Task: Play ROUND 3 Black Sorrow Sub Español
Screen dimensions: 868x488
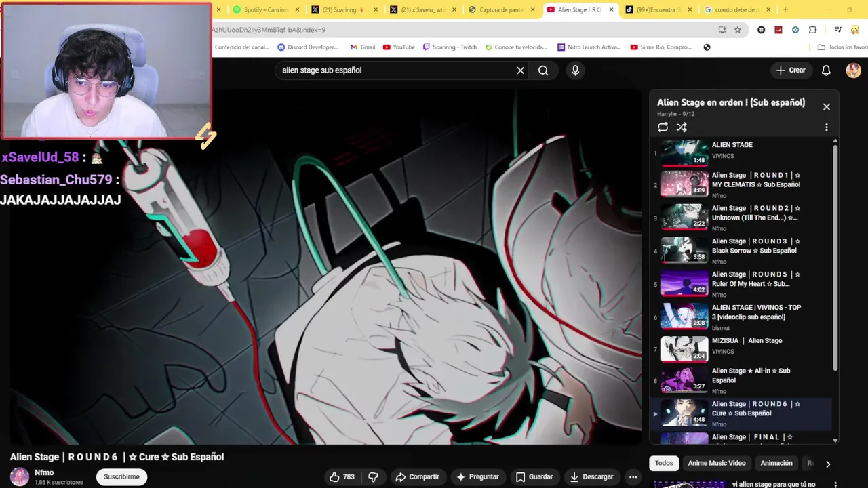Action: click(x=741, y=250)
